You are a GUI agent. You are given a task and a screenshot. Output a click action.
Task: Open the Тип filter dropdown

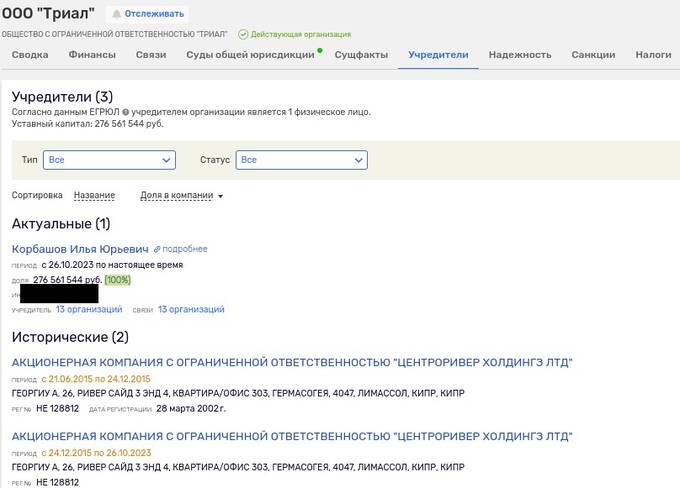click(x=110, y=160)
